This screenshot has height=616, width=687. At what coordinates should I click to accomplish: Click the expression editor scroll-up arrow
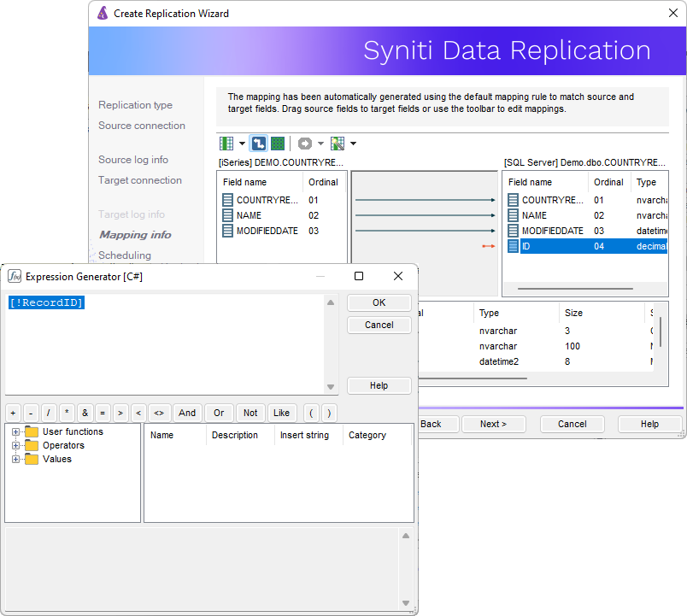331,302
